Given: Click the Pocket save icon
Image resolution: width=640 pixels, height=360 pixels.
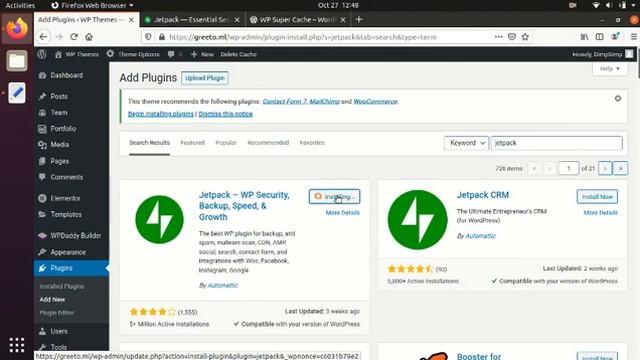Looking at the screenshot, I should coord(512,37).
